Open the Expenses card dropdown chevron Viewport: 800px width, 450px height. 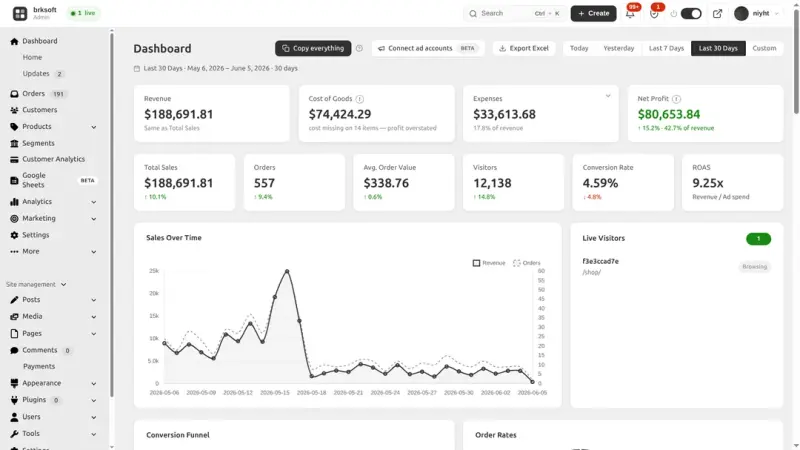pos(608,96)
